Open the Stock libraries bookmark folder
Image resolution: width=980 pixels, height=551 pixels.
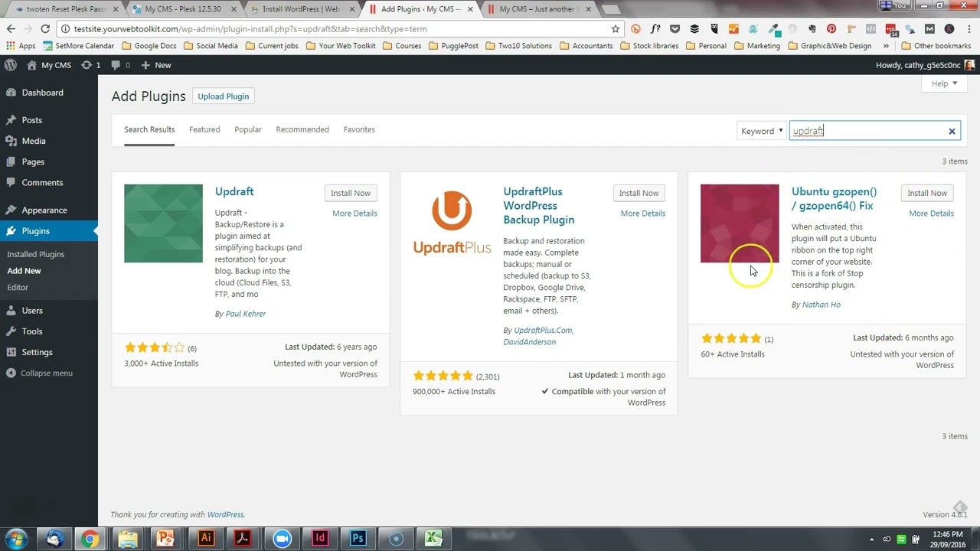648,46
